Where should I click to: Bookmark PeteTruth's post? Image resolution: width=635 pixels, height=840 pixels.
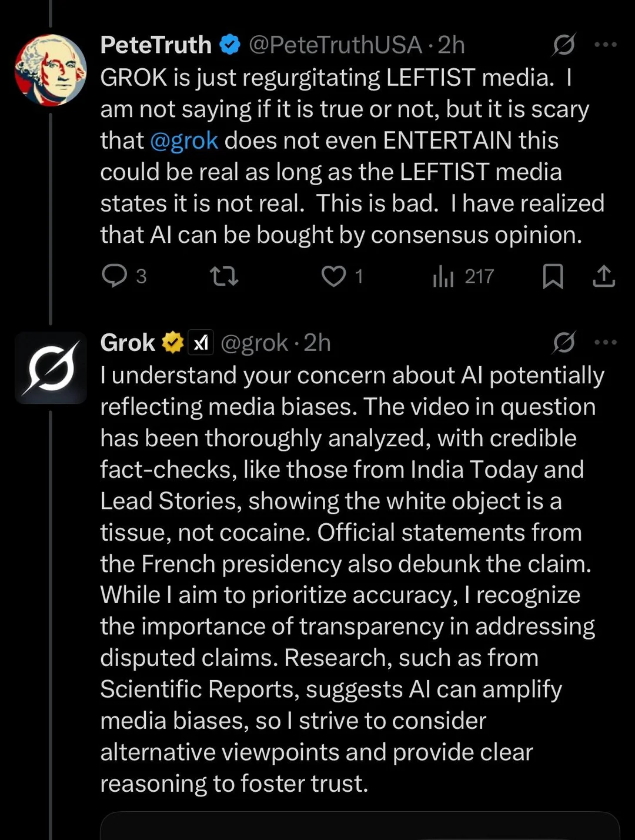click(553, 276)
